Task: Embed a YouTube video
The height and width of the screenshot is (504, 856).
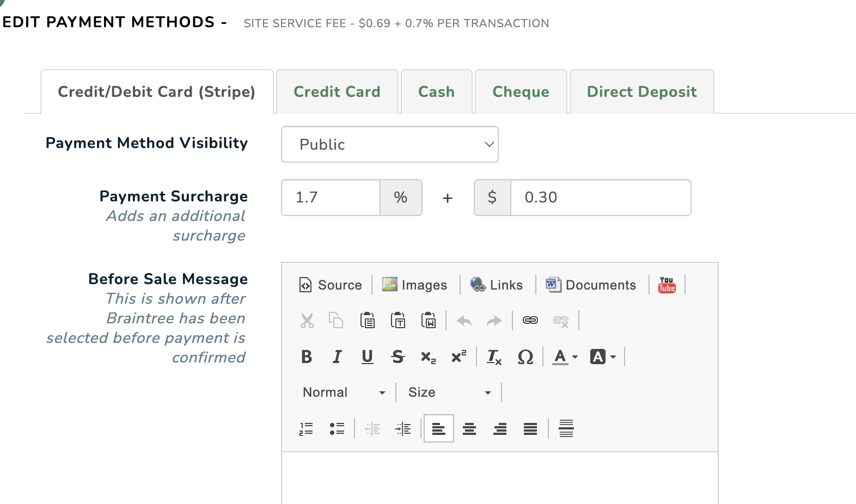Action: [x=667, y=285]
